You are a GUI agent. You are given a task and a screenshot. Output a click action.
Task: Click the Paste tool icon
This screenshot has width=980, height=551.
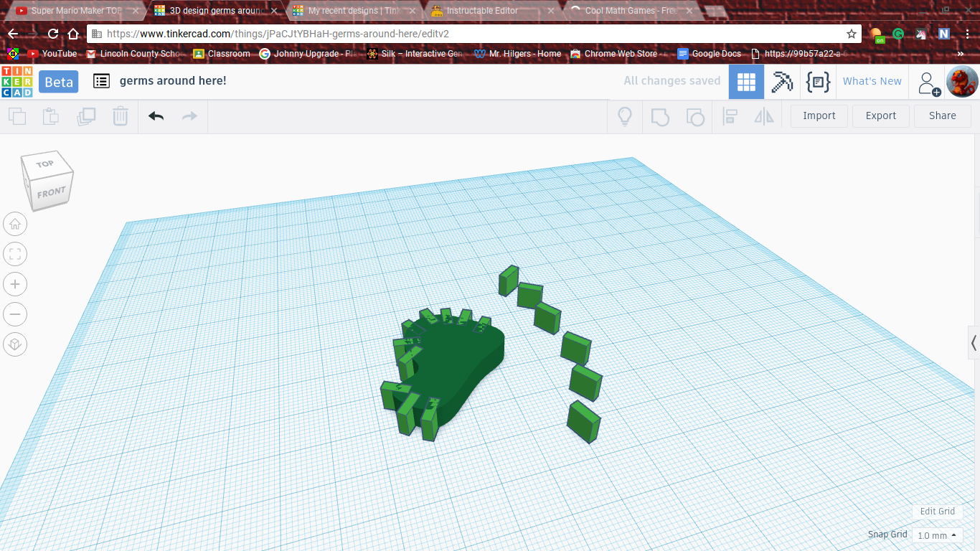51,116
